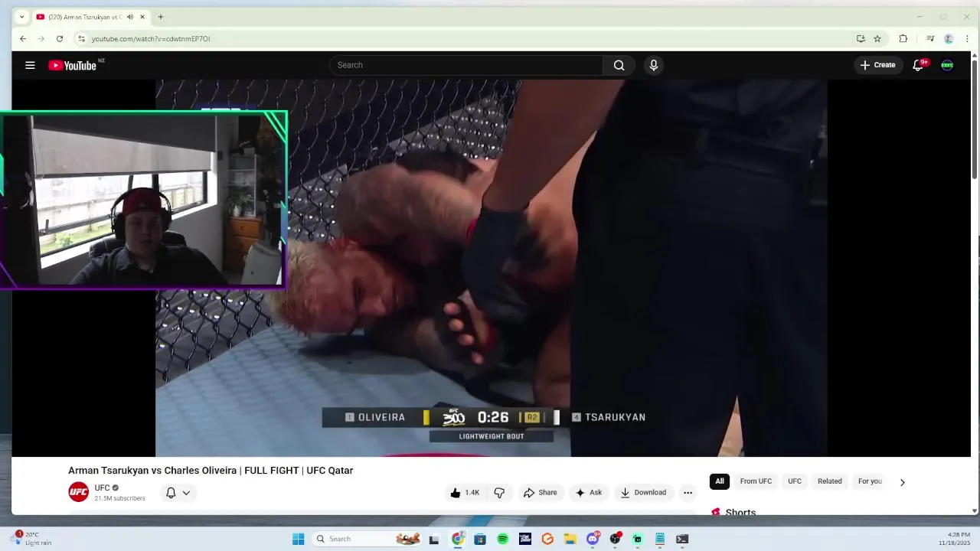Dislike the video with thumbs down
Image resolution: width=980 pixels, height=551 pixels.
coord(499,493)
